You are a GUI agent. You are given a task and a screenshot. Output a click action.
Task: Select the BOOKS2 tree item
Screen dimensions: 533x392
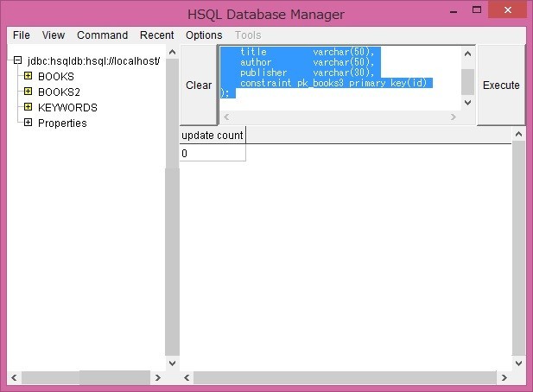tap(59, 92)
